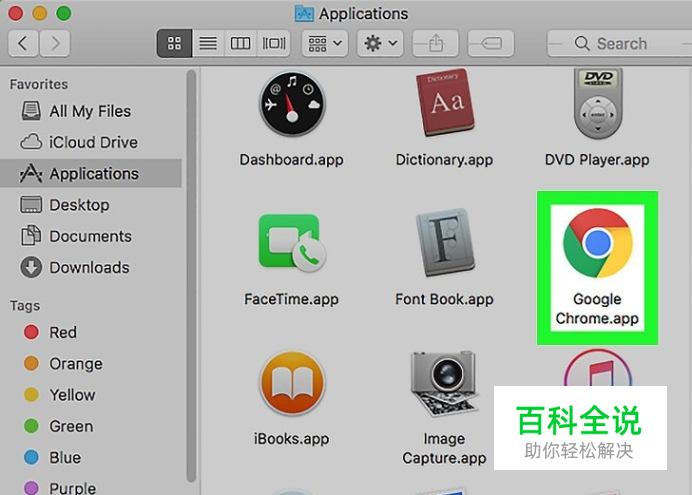The width and height of the screenshot is (692, 495).
Task: Select Dictionary.app icon
Action: [x=445, y=102]
